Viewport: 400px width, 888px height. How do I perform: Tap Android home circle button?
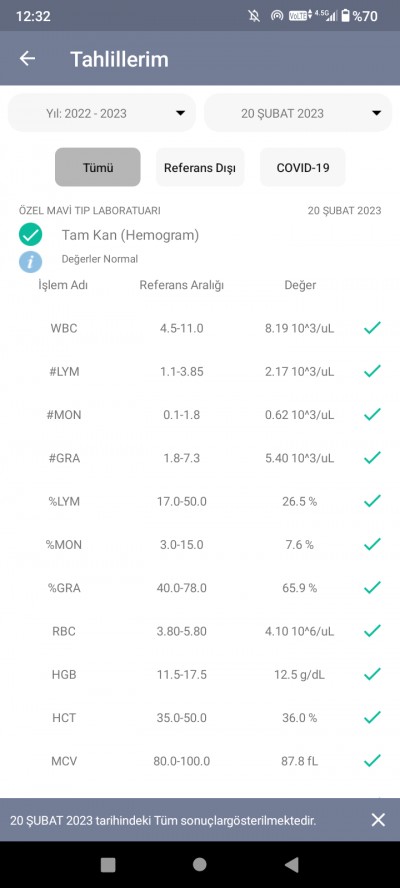pos(199,865)
